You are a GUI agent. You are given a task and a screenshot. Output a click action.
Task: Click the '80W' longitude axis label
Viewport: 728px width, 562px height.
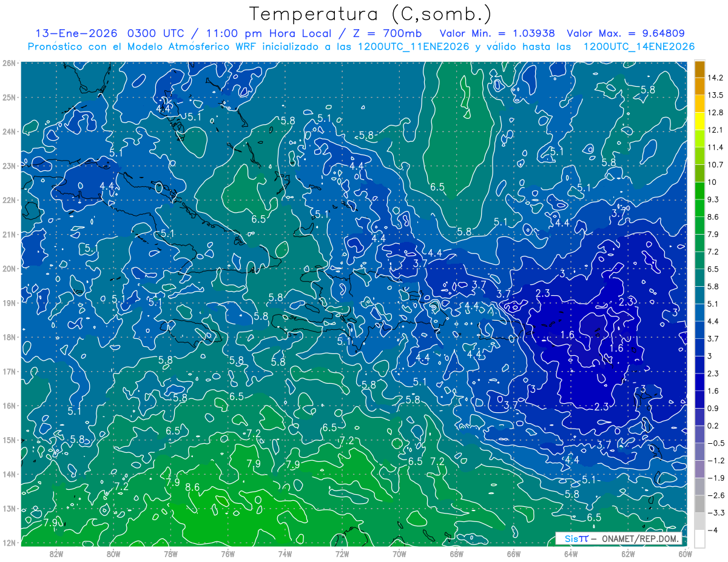click(113, 554)
